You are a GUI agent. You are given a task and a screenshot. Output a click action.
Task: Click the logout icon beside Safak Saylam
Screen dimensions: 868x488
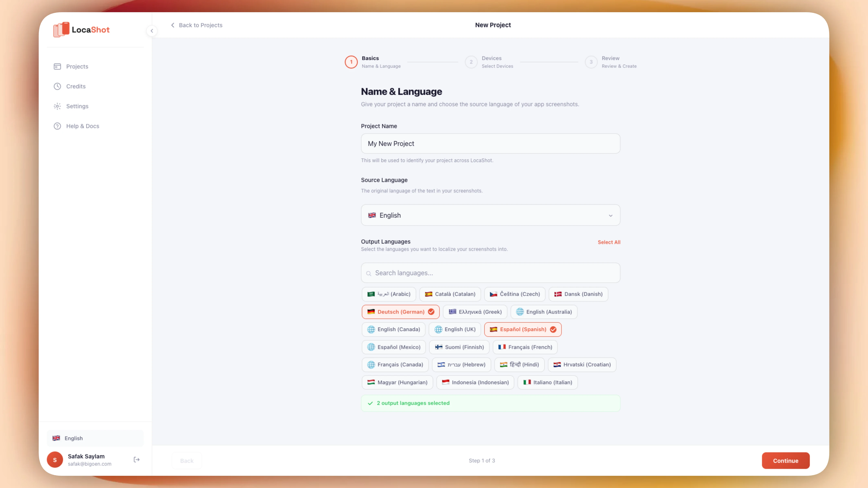point(136,460)
